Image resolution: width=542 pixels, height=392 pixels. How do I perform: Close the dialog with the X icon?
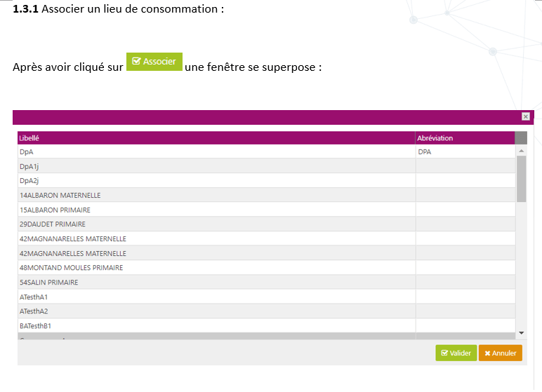(525, 116)
